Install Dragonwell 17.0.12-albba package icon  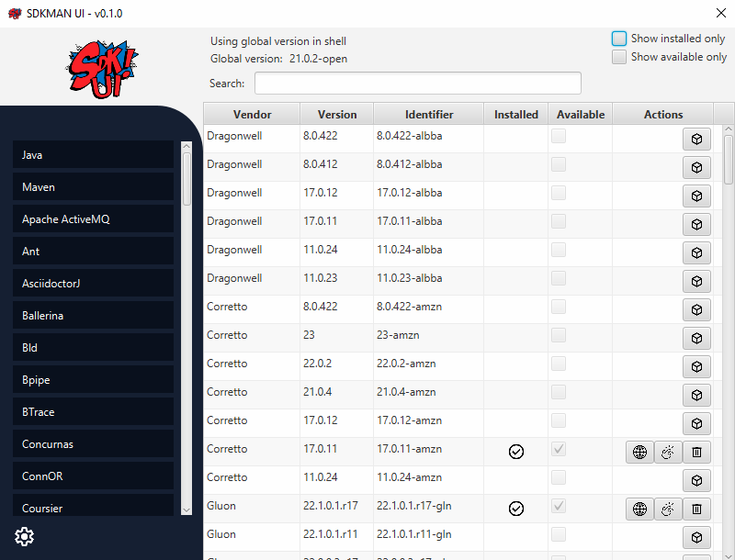pyautogui.click(x=696, y=196)
